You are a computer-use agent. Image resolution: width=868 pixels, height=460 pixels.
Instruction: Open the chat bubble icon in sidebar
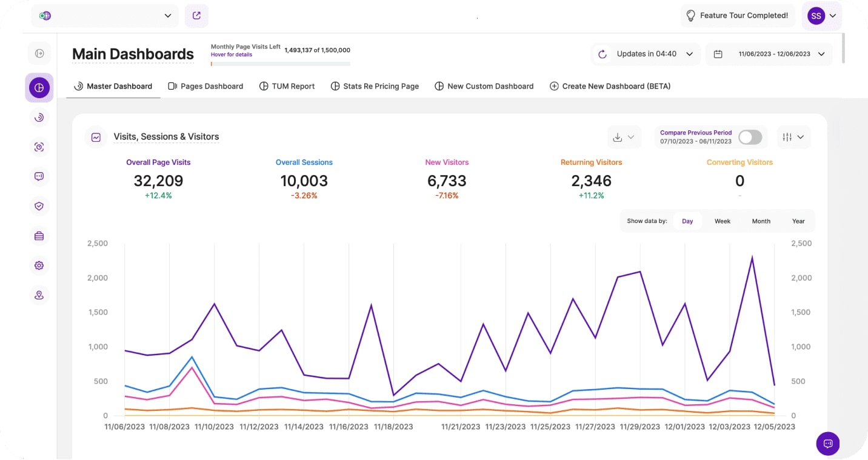39,176
